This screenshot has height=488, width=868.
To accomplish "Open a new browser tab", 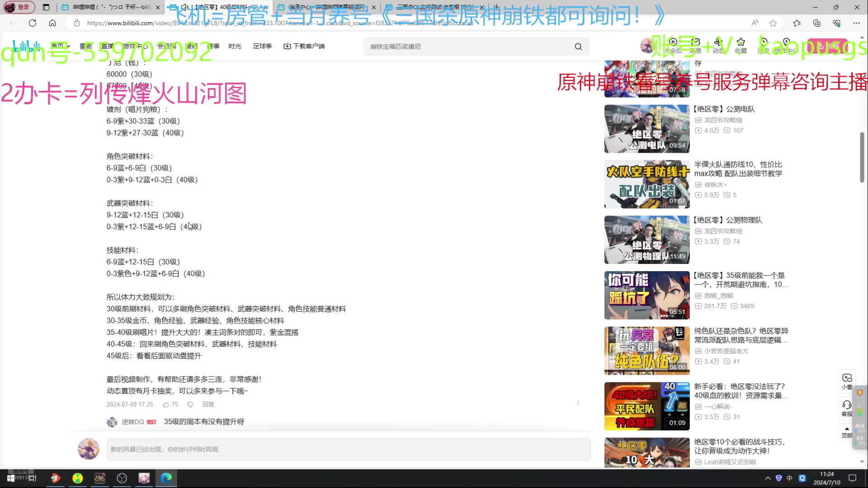I will coord(496,7).
